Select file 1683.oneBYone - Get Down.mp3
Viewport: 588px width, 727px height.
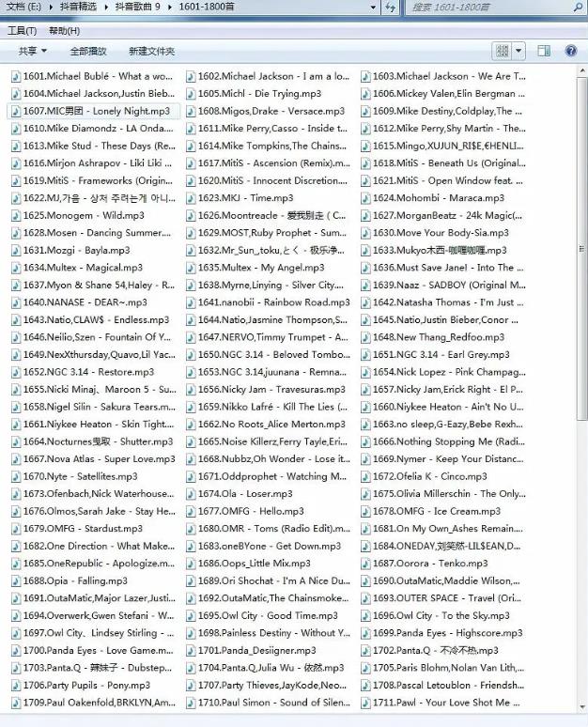click(263, 546)
